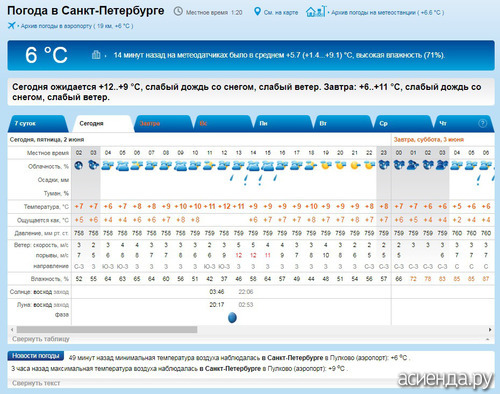
Task: Click the weather station house icon
Action: coord(315,12)
